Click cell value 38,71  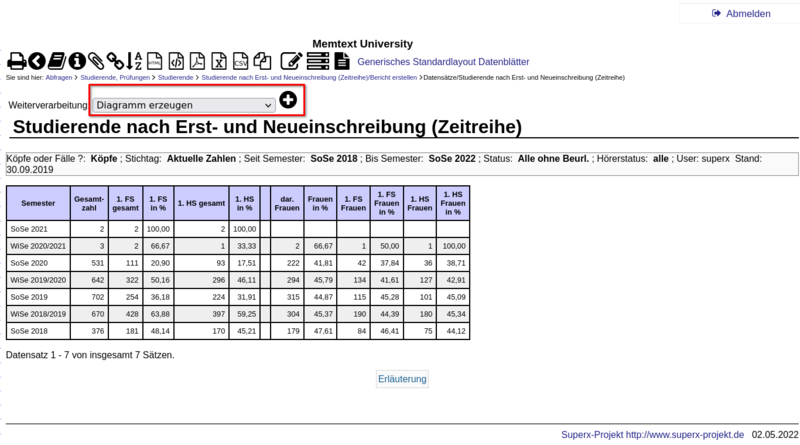click(456, 263)
